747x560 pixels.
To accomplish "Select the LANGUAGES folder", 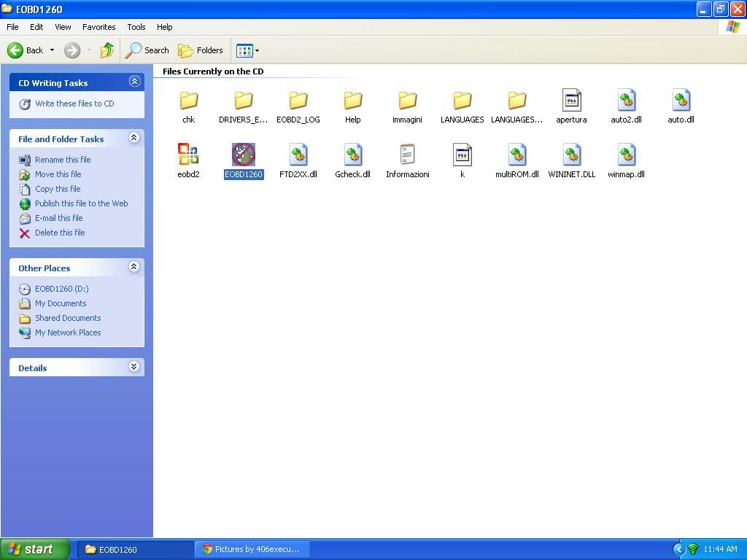I will pyautogui.click(x=462, y=101).
